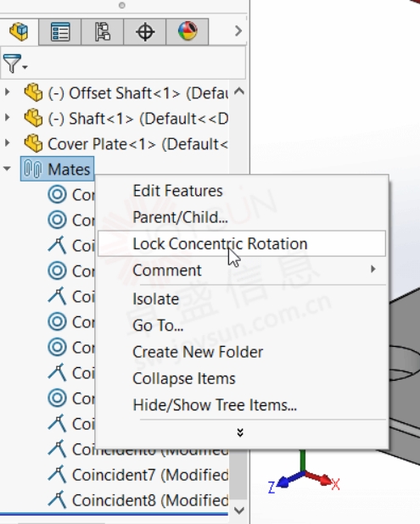Show more manager tabs with right arrow
Screen dimensions: 420x524
238,31
